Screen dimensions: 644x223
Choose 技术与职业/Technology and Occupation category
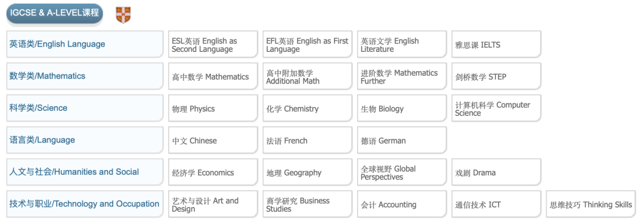point(85,205)
